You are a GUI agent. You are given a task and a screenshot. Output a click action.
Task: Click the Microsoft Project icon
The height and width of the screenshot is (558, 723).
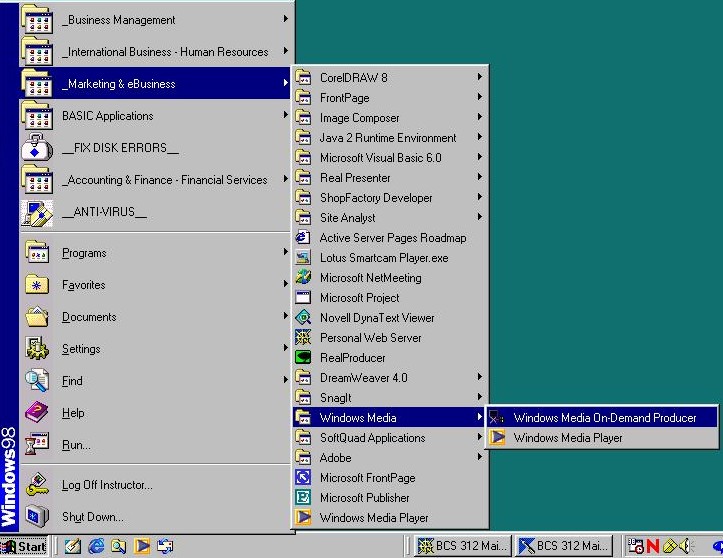click(x=303, y=297)
